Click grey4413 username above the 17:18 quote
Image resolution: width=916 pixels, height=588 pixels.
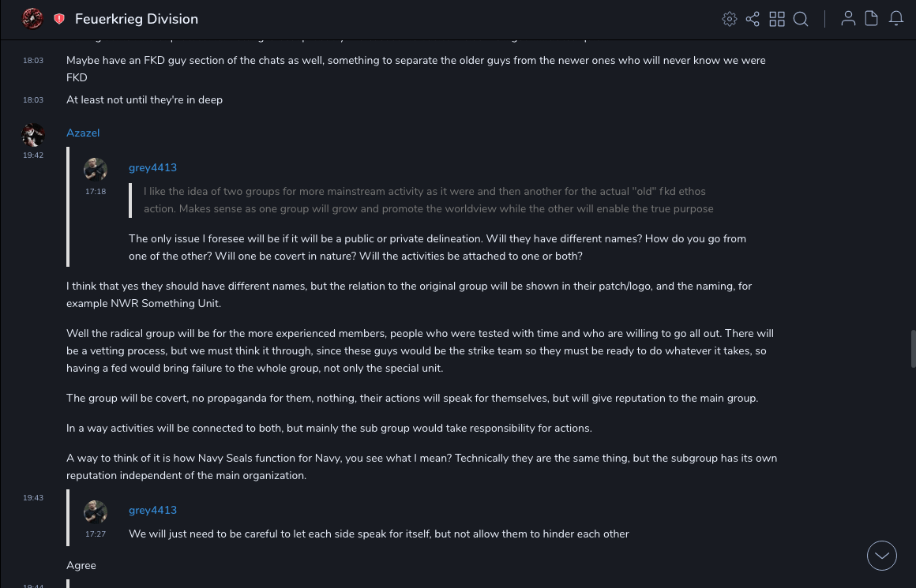pyautogui.click(x=152, y=168)
